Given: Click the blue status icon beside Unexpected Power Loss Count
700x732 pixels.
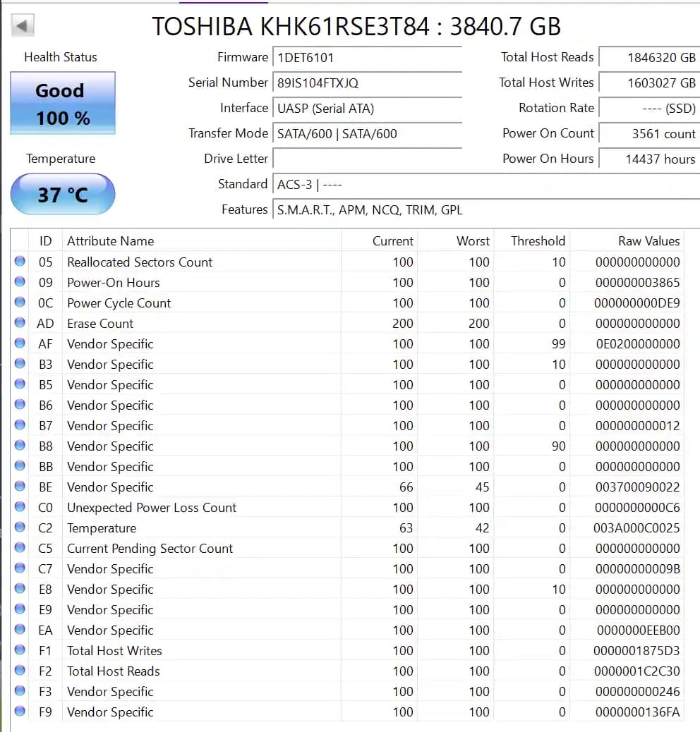Looking at the screenshot, I should point(18,507).
